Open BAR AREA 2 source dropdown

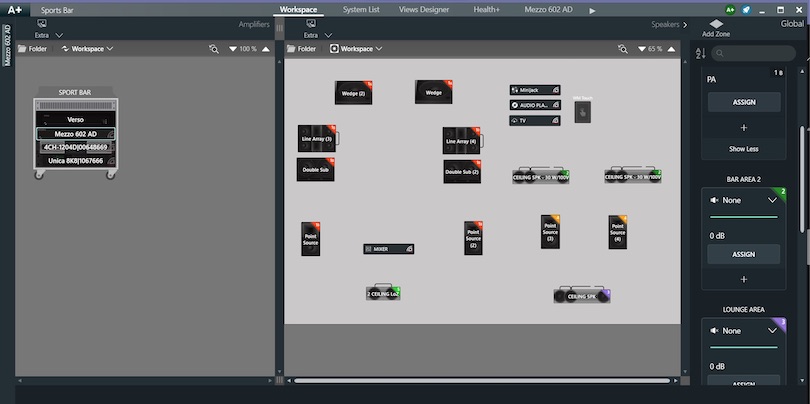tap(772, 200)
